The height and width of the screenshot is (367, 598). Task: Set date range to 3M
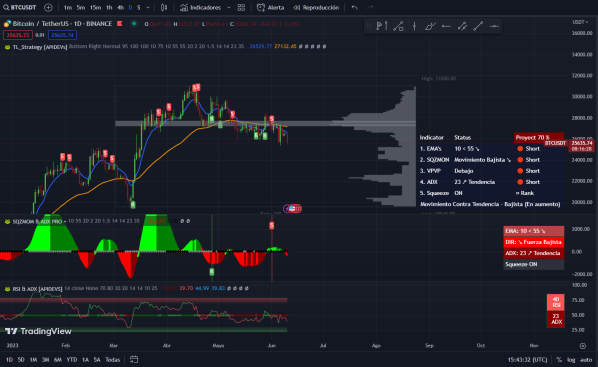[45, 360]
